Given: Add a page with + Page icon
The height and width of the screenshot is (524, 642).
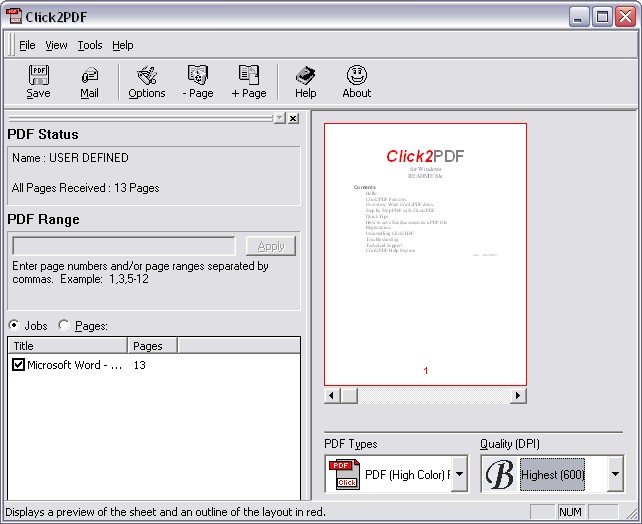Looking at the screenshot, I should pyautogui.click(x=249, y=75).
